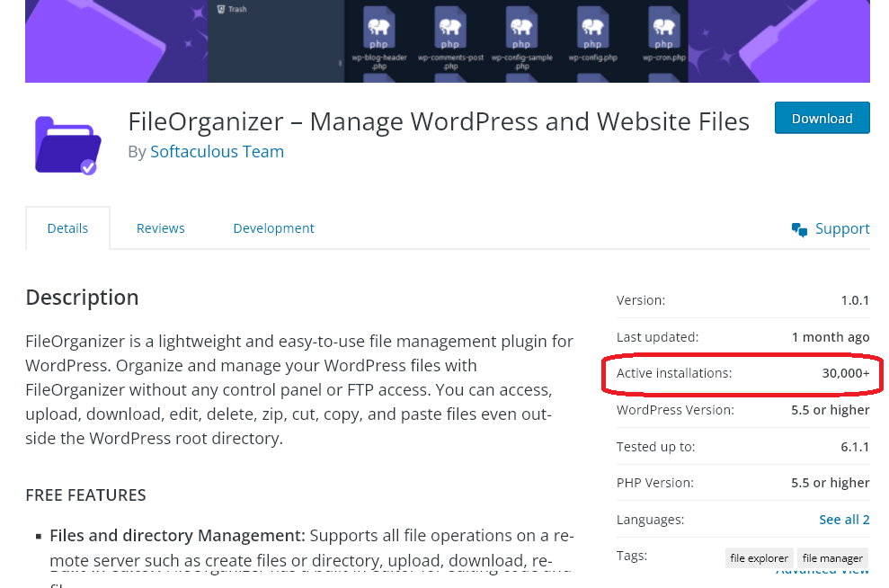This screenshot has height=588, width=889.
Task: Open the Advanced View link
Action: (822, 568)
